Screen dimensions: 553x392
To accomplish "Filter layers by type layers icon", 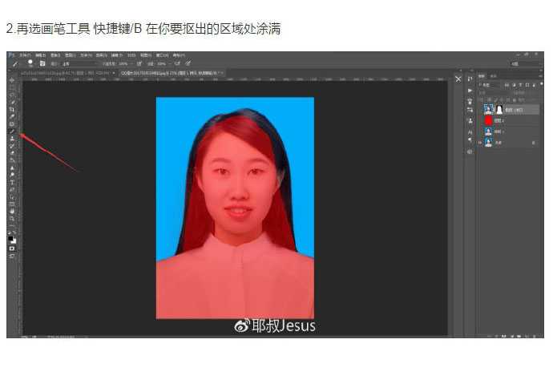I will pos(521,85).
